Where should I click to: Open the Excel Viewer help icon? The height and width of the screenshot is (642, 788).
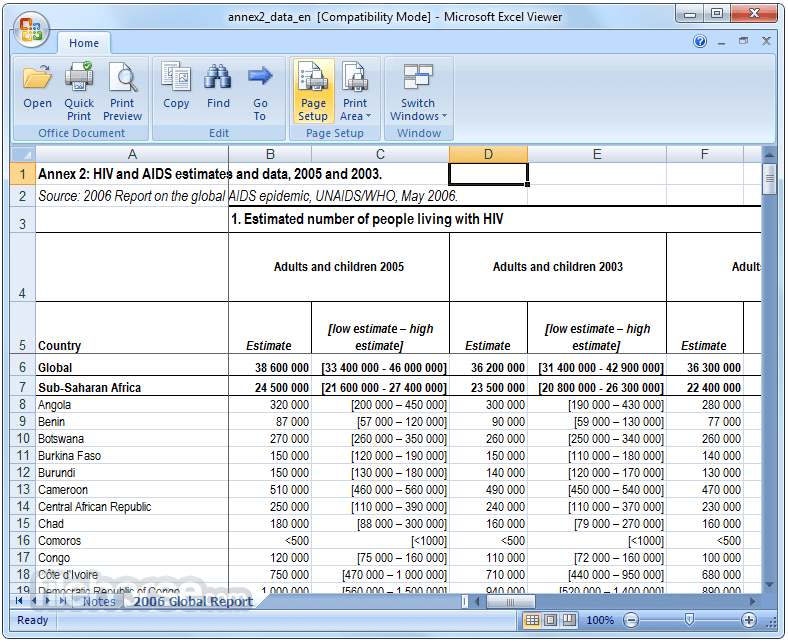700,41
